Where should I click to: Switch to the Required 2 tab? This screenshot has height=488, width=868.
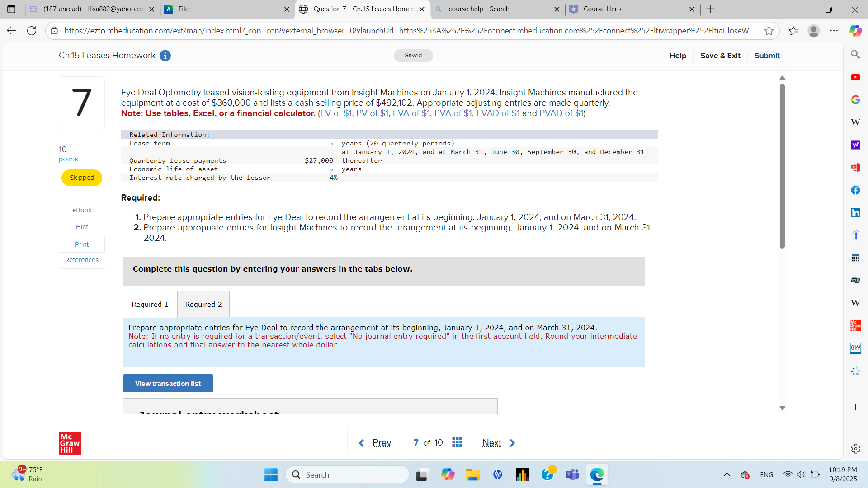click(x=203, y=304)
